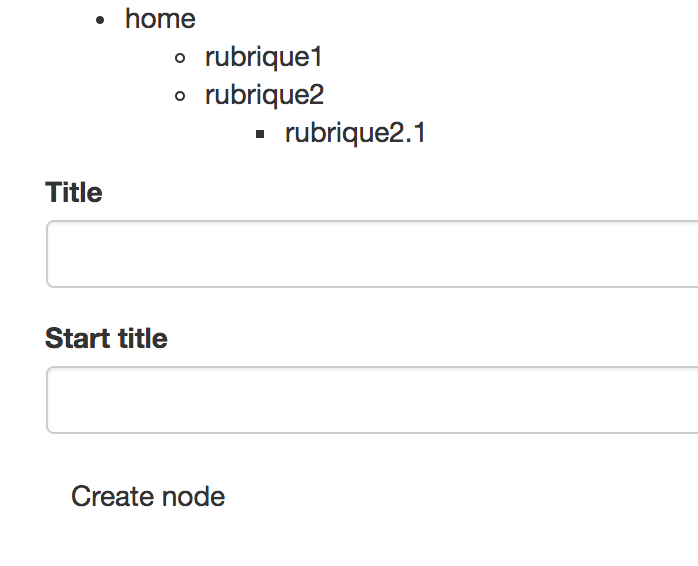Screen dimensions: 698x566
Task: Click the hollow bullet beside rubrique1
Action: (180, 58)
